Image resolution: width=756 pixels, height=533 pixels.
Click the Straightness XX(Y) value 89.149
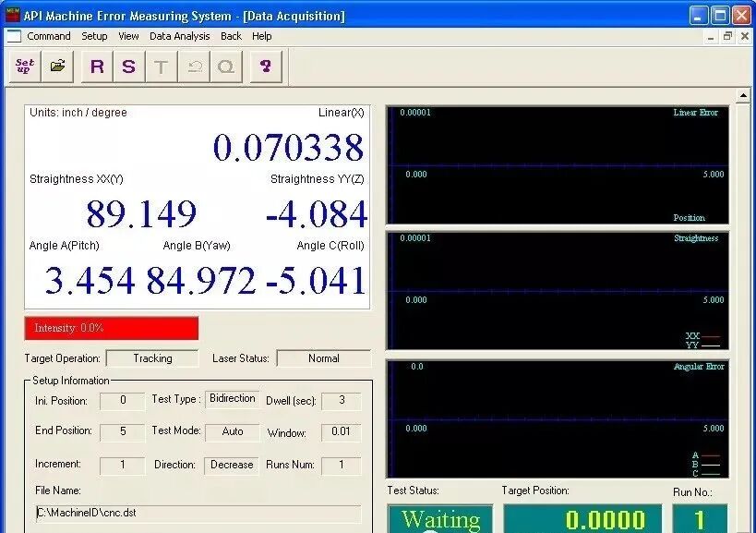pyautogui.click(x=141, y=214)
